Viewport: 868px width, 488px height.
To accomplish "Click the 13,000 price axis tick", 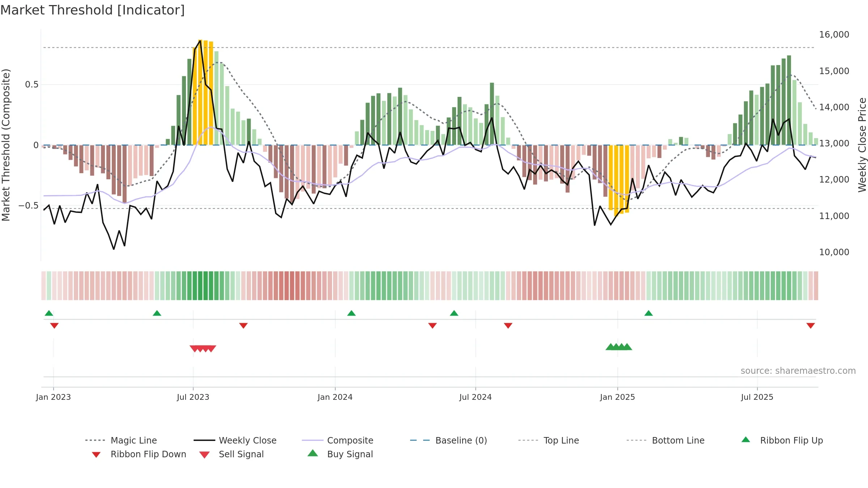I will 834,144.
